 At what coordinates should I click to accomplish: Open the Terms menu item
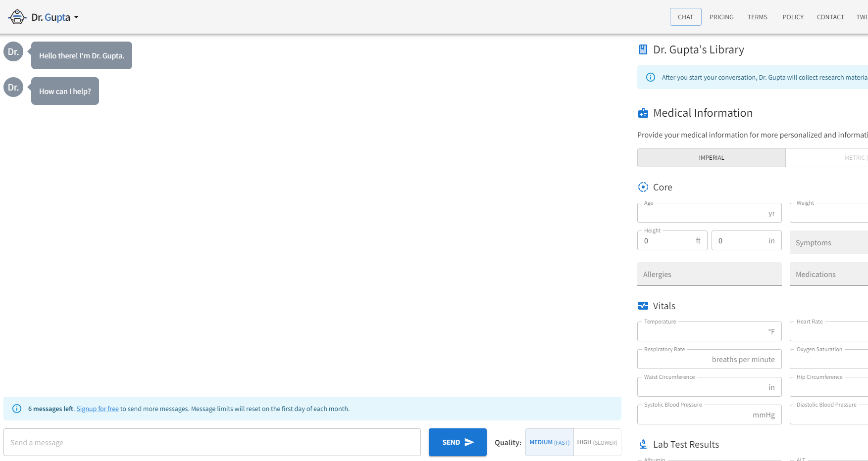pyautogui.click(x=758, y=17)
